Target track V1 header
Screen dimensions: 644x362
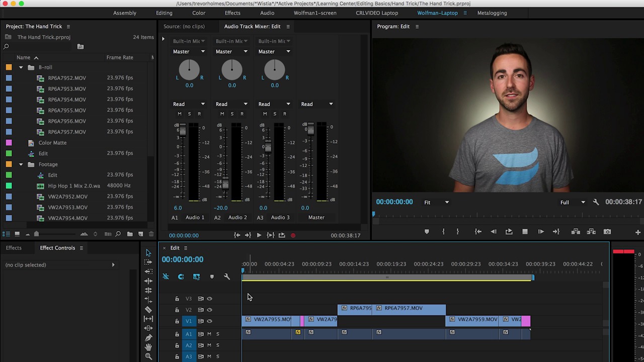pos(189,321)
